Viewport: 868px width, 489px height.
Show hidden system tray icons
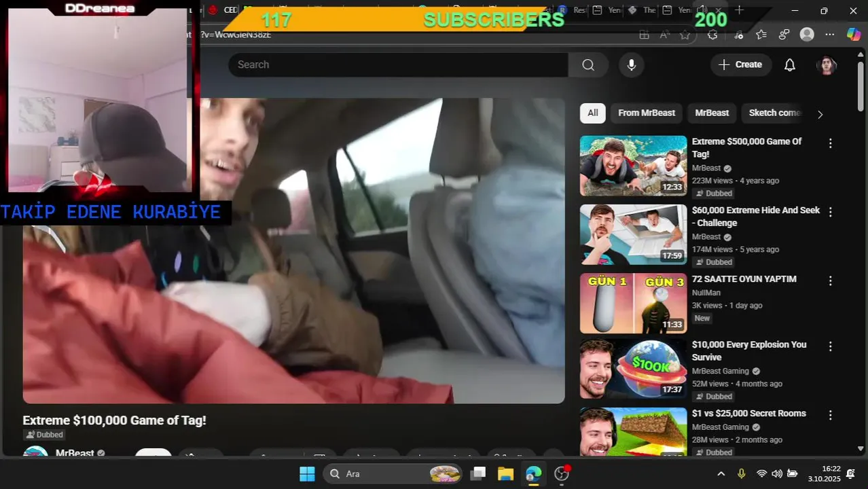721,474
